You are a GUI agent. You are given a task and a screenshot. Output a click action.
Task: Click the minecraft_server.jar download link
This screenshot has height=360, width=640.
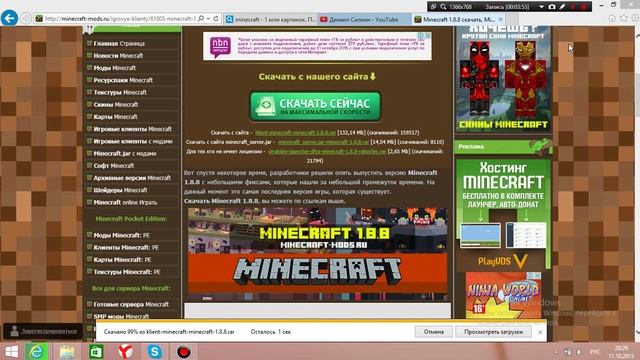[x=323, y=142]
